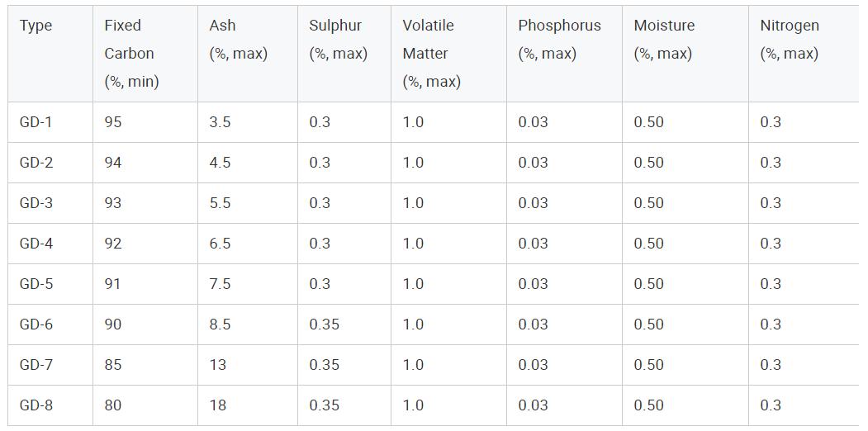Screen dimensions: 868x431
Task: Select the GD-2 fixed carbon value 94
Action: coord(113,163)
